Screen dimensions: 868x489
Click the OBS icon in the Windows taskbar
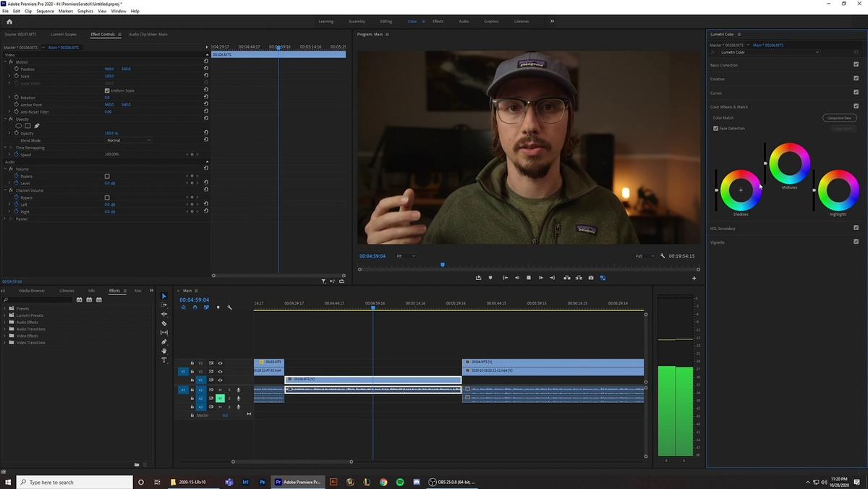432,482
